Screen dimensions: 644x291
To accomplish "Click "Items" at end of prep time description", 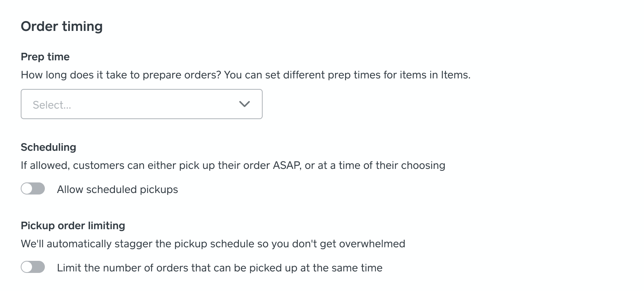I will [x=454, y=75].
